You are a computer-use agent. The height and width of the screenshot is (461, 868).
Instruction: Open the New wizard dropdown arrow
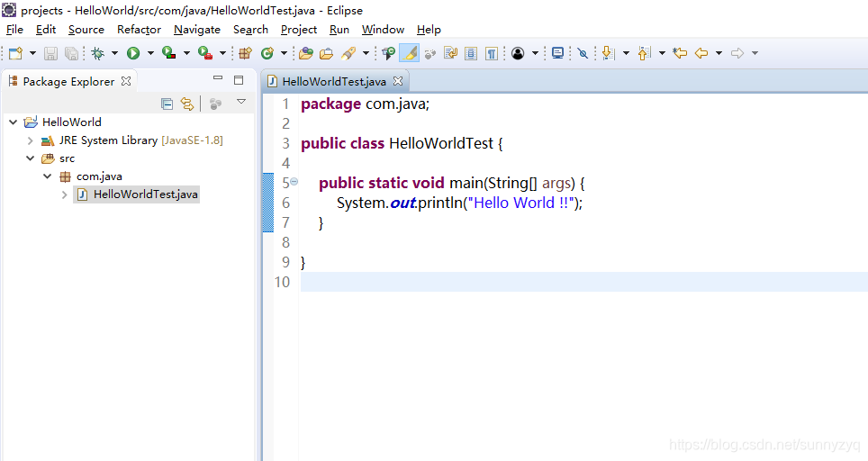pyautogui.click(x=32, y=53)
